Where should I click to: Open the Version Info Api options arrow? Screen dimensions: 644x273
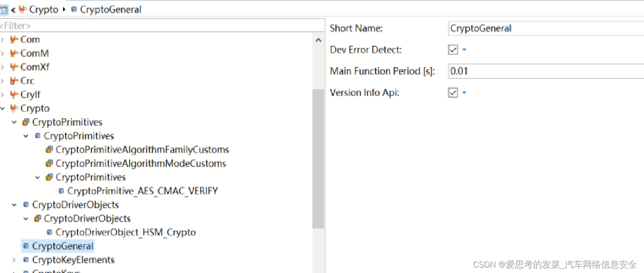[x=464, y=93]
